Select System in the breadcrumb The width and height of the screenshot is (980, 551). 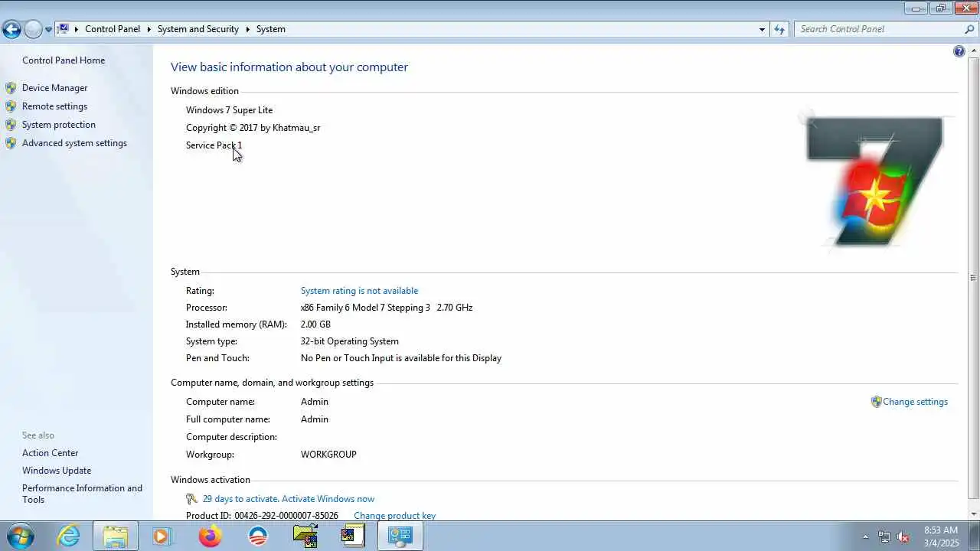pos(271,29)
